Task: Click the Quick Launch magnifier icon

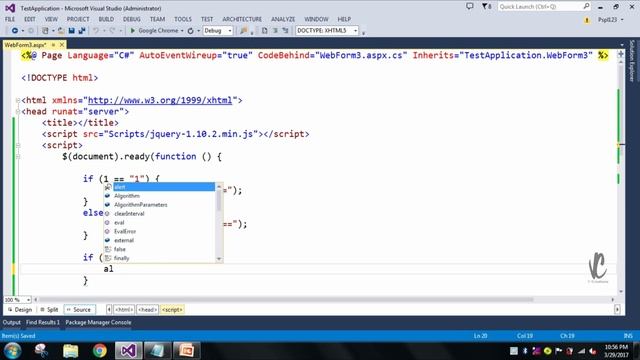Action: (586, 6)
